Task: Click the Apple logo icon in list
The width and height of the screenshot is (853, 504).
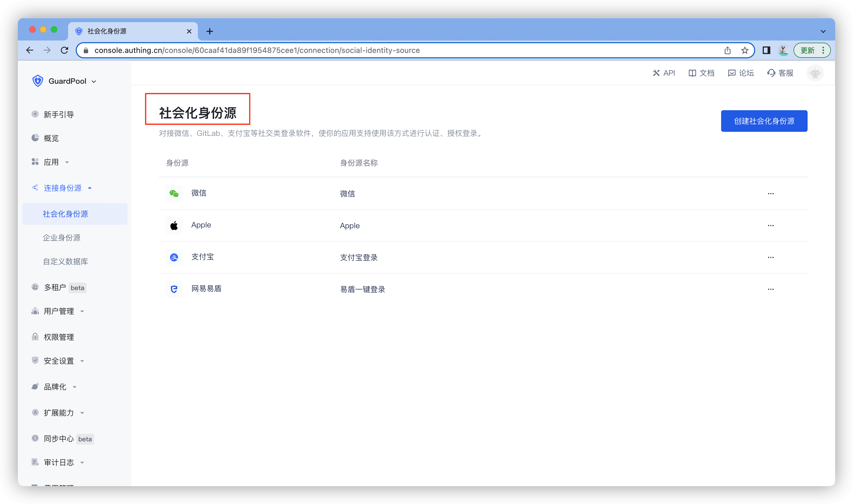Action: (174, 226)
